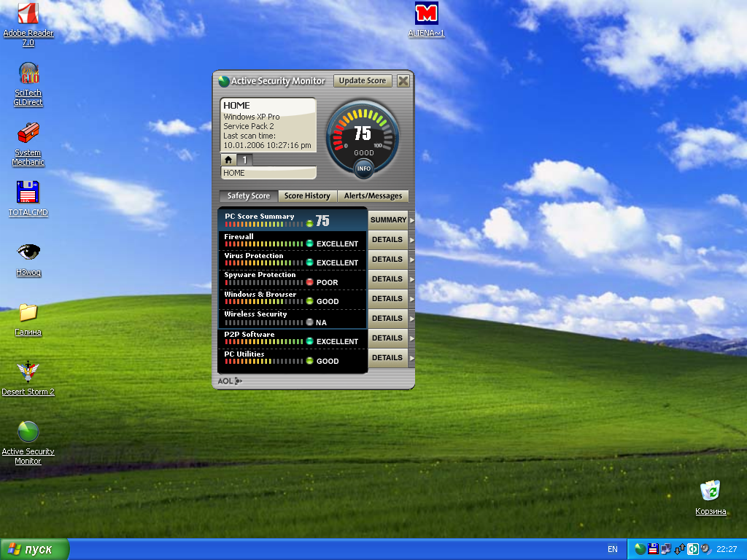
Task: Click the Firewall score meter bar
Action: click(x=264, y=244)
